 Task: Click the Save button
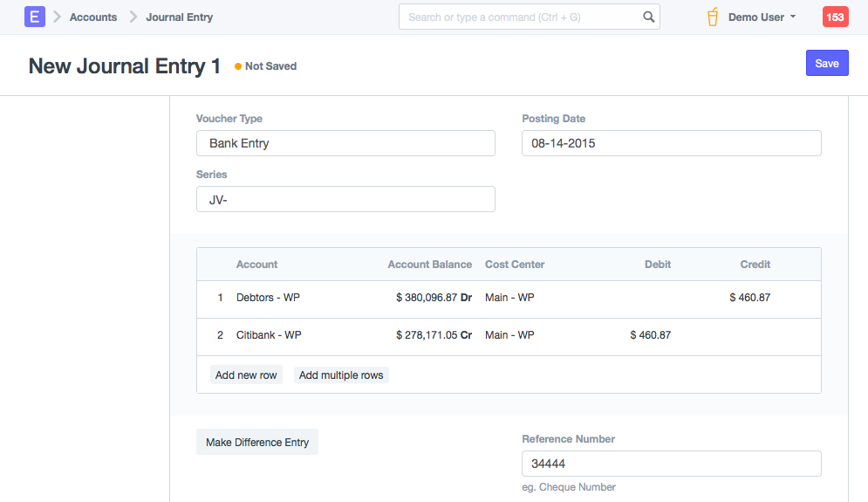(826, 63)
